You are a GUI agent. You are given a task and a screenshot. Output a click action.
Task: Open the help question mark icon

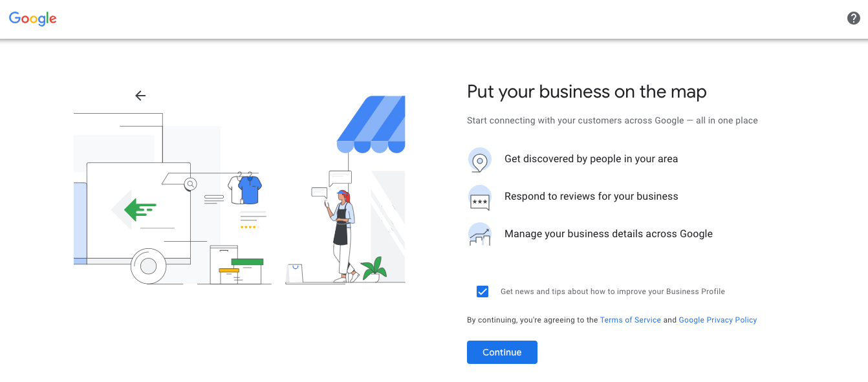tap(854, 18)
